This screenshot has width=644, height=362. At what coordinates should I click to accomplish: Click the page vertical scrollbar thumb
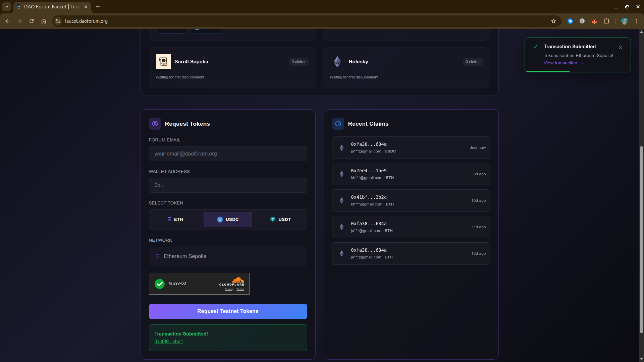[x=641, y=239]
